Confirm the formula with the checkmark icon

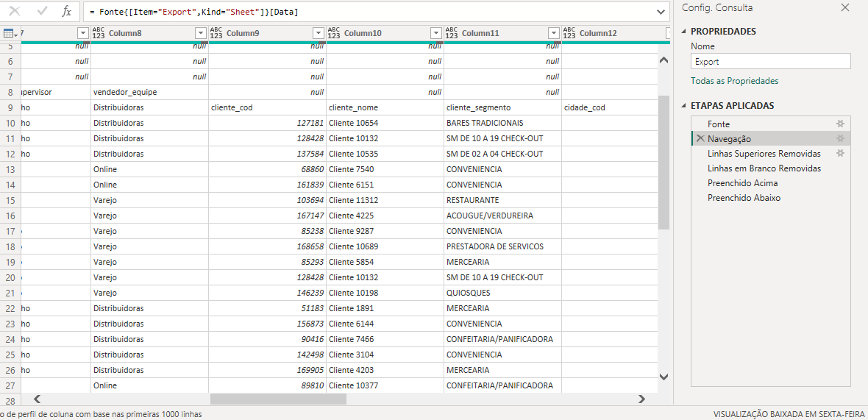[x=41, y=11]
